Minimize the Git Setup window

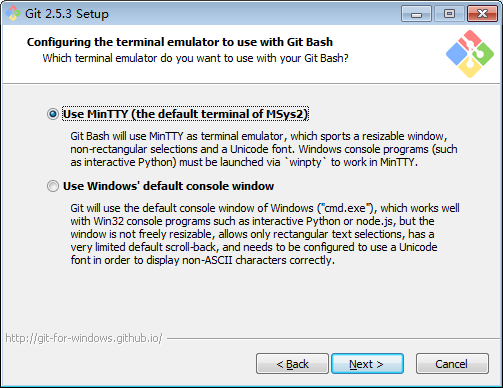(416, 14)
